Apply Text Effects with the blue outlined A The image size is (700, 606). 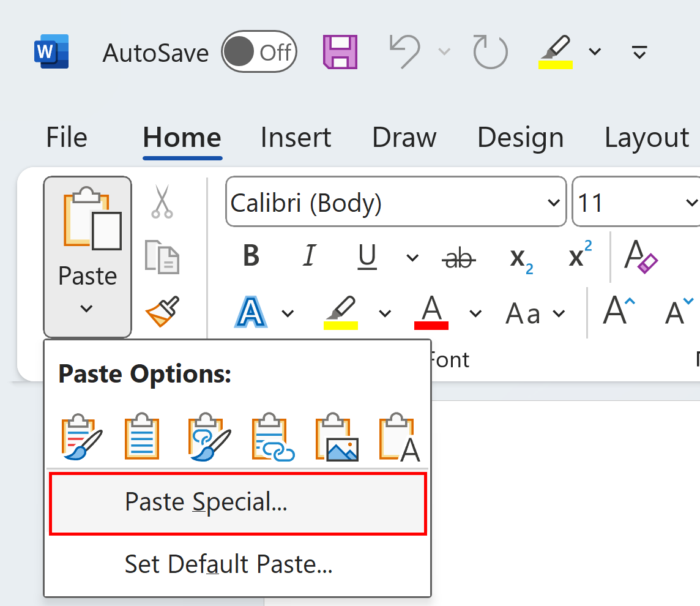[x=251, y=312]
